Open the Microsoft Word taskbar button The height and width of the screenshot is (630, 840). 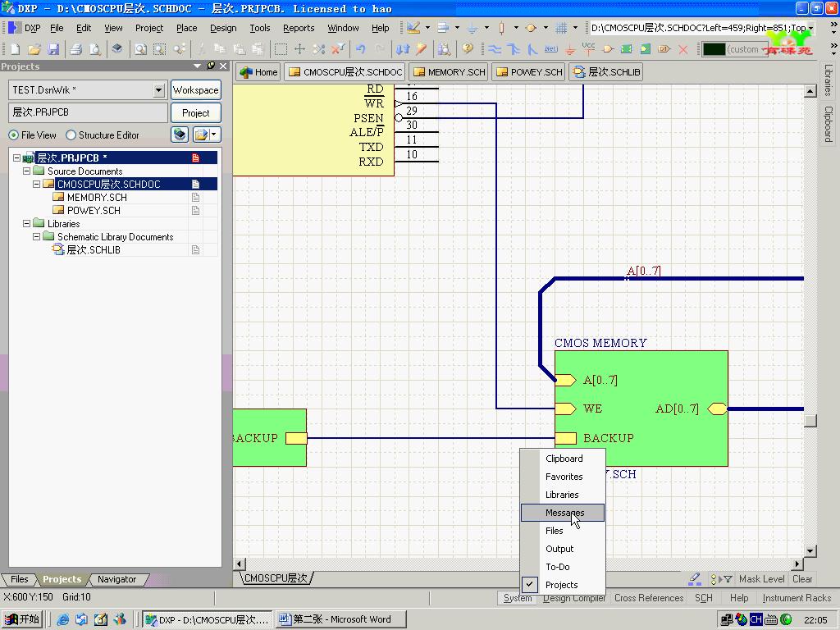[341, 619]
